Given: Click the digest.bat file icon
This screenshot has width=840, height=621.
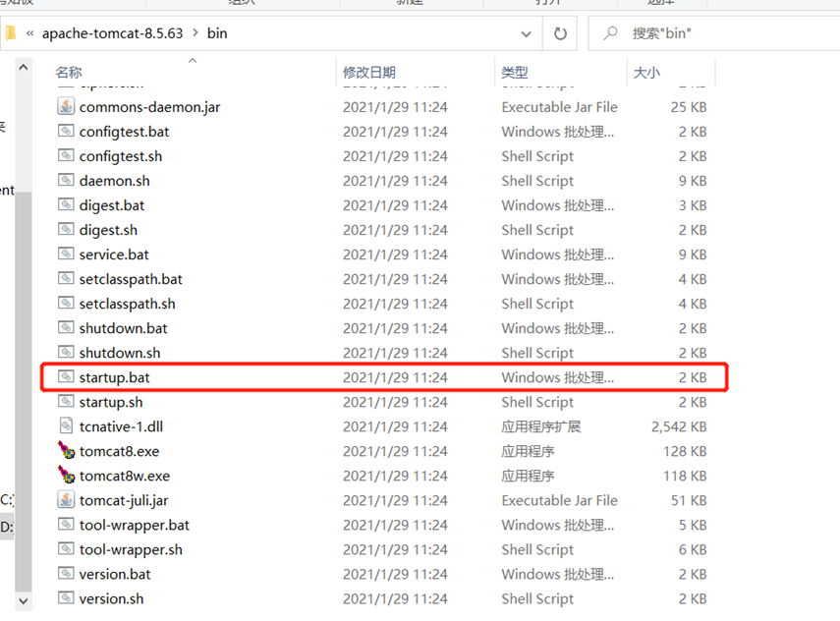Looking at the screenshot, I should coord(66,204).
